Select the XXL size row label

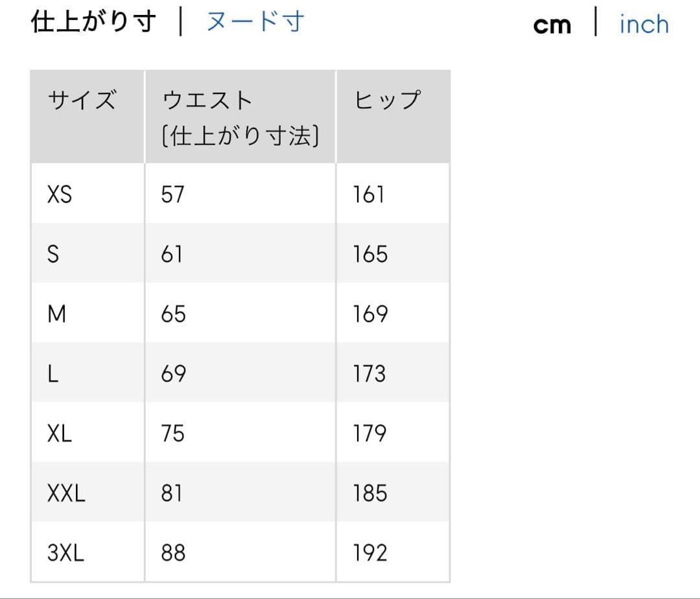click(66, 494)
